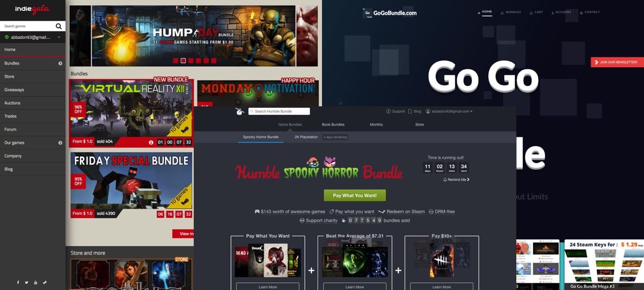Open Trades in IndieGala sidebar
The width and height of the screenshot is (644, 290).
[33, 116]
